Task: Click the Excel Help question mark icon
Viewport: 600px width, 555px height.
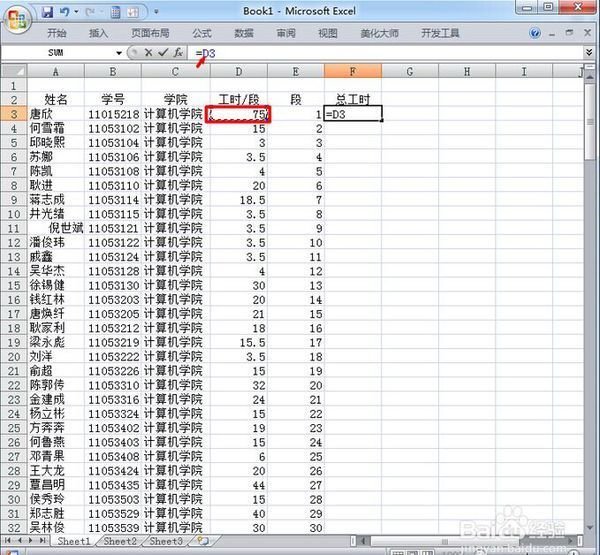Action: point(535,33)
